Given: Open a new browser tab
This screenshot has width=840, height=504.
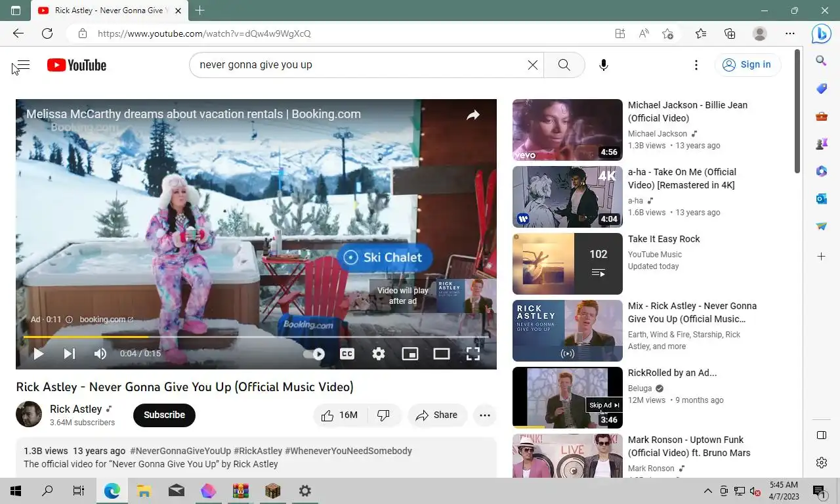Looking at the screenshot, I should 200,10.
